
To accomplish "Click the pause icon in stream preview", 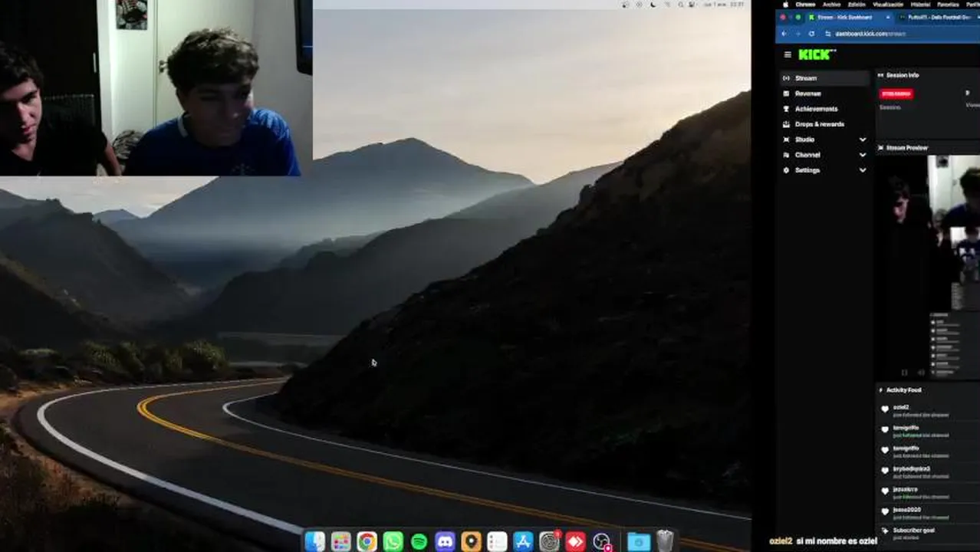I will [x=905, y=373].
